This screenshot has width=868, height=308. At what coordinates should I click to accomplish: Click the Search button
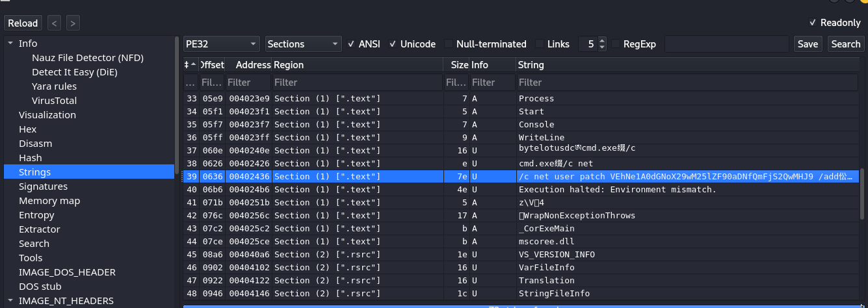tap(845, 44)
